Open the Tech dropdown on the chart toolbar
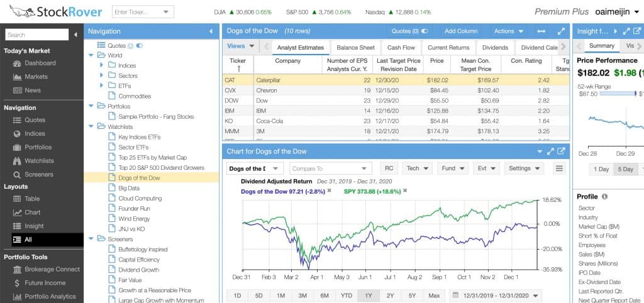The width and height of the screenshot is (644, 303). tap(416, 168)
